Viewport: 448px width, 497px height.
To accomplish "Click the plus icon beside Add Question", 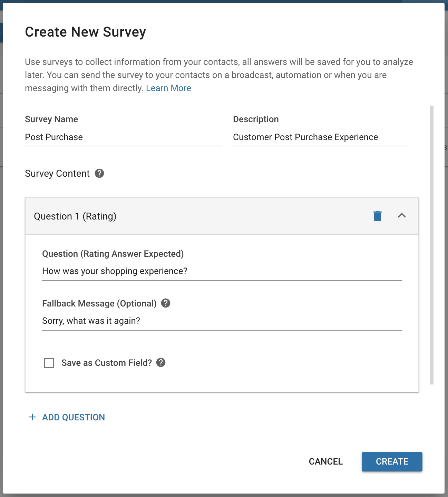I will pyautogui.click(x=32, y=417).
